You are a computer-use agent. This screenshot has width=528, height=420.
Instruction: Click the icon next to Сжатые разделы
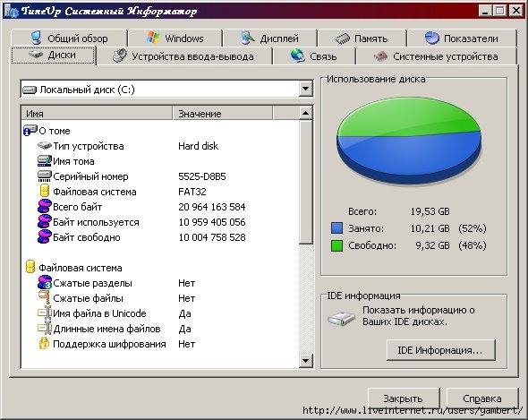click(x=45, y=282)
